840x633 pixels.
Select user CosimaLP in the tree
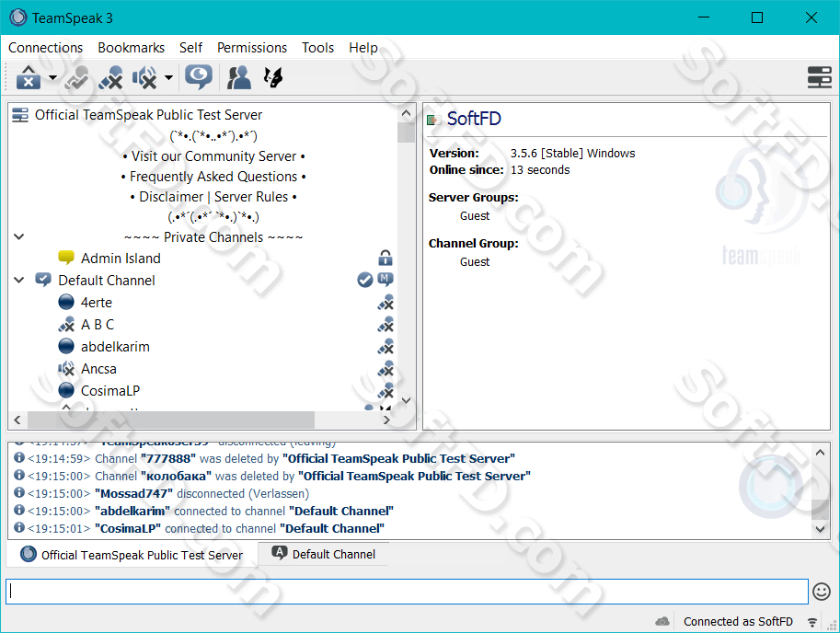click(110, 391)
